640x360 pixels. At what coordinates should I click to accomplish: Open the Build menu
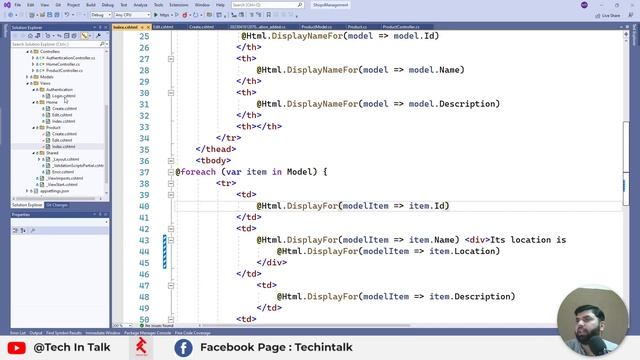(x=91, y=5)
